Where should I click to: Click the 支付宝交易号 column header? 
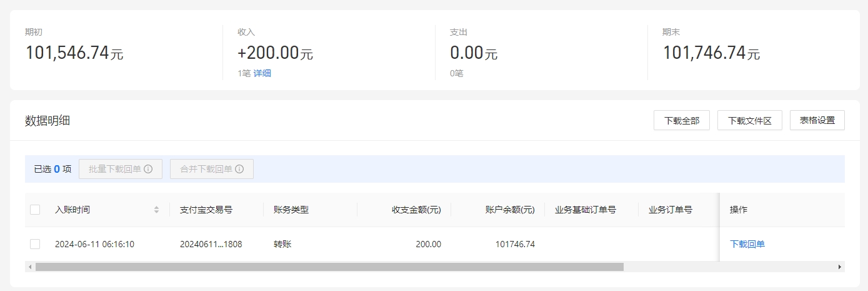tap(206, 210)
